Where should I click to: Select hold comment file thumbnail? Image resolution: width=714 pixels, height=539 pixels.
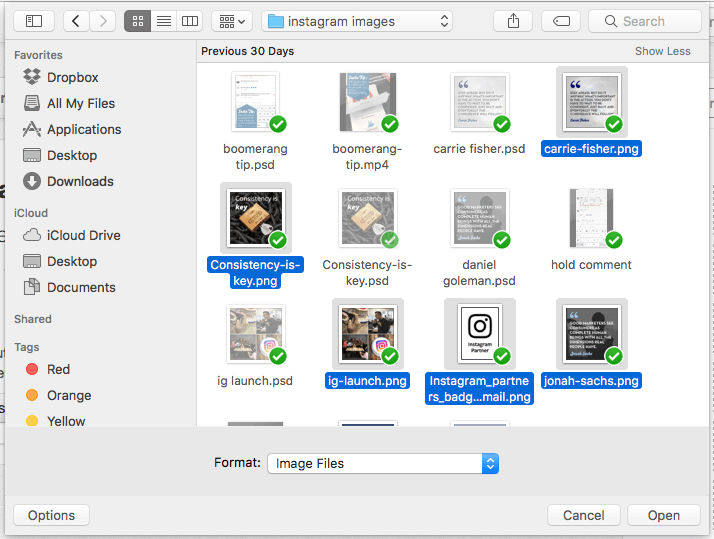592,218
